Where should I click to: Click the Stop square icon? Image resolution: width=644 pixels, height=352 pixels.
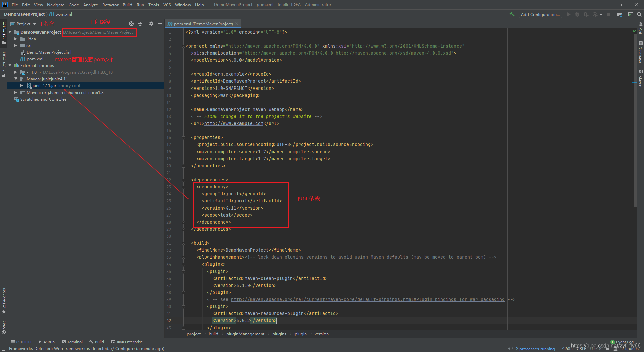point(608,14)
